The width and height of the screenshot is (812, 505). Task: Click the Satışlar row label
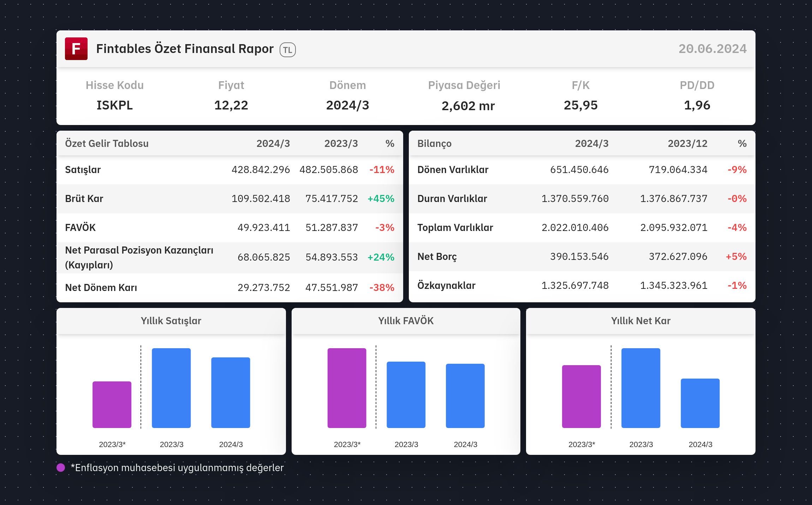(83, 170)
